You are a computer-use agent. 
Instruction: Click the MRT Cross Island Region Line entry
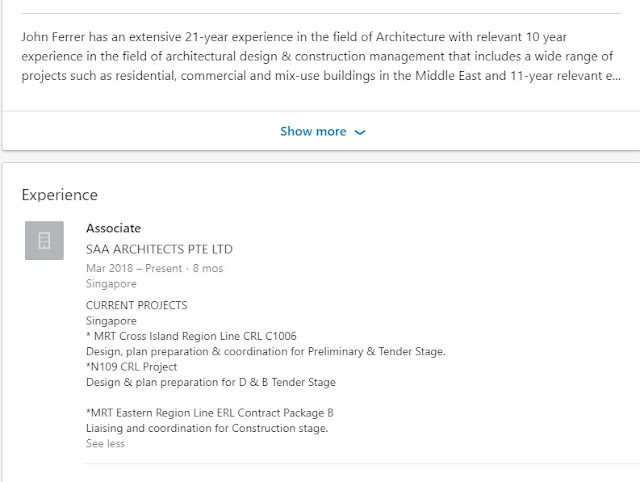[191, 336]
